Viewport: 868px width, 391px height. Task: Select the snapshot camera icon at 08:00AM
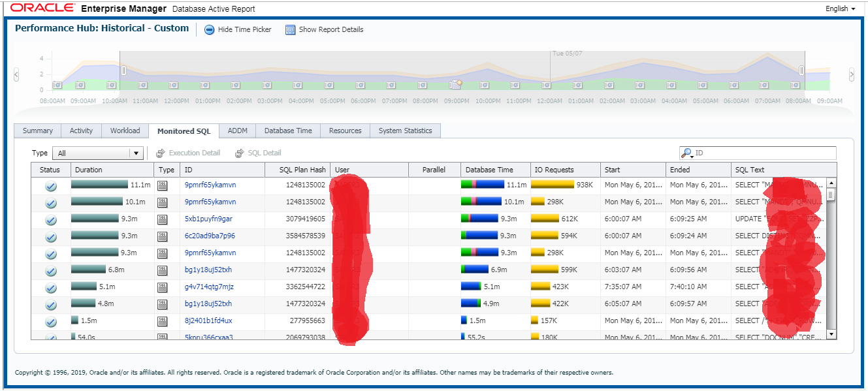[x=56, y=85]
